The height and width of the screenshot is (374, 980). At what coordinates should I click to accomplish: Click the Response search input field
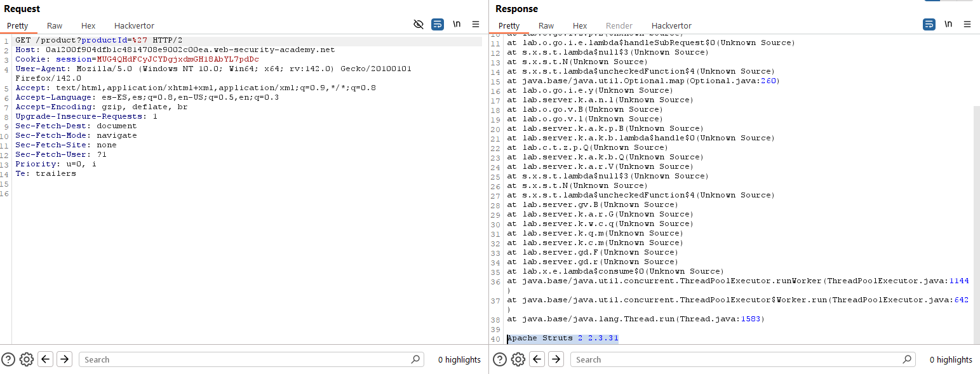(737, 359)
